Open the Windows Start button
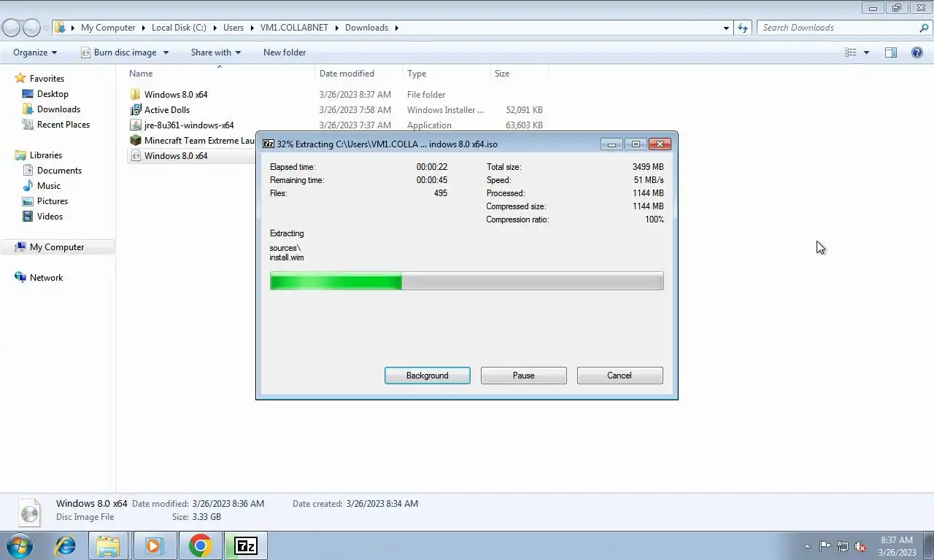This screenshot has width=934, height=560. pyautogui.click(x=20, y=545)
